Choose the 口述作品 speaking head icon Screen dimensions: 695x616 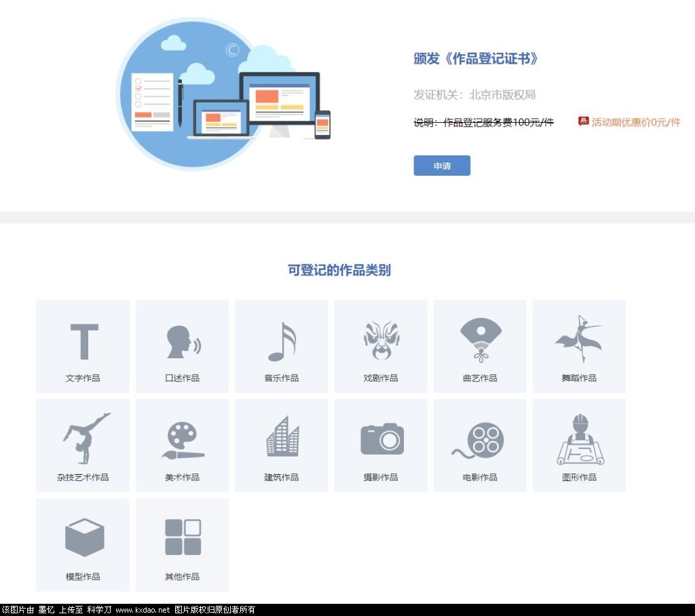[x=183, y=342]
